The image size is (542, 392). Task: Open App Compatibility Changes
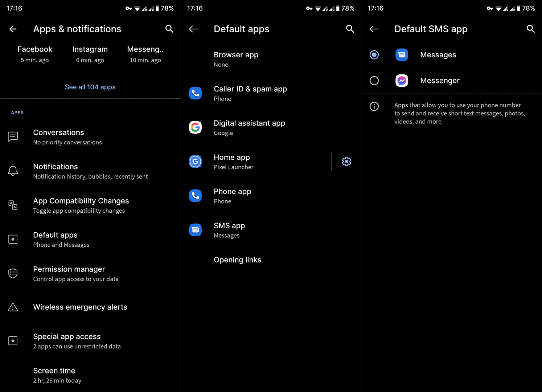[x=90, y=205]
